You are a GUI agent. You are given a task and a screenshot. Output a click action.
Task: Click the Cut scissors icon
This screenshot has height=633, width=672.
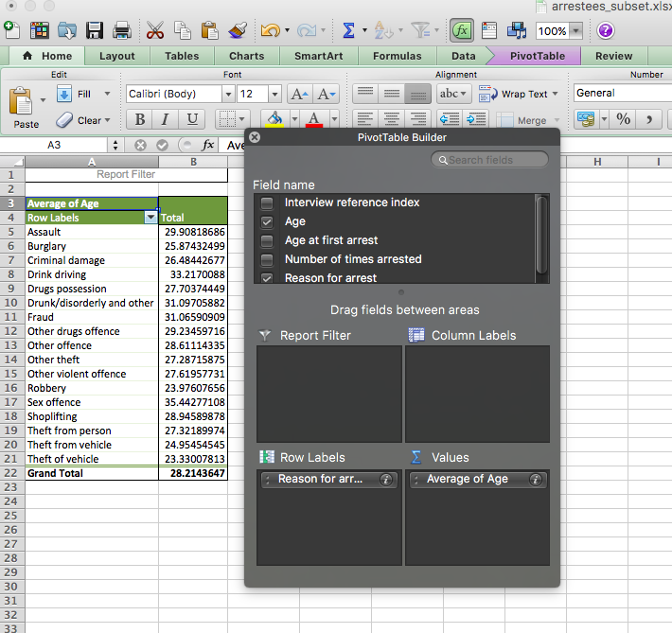[156, 30]
